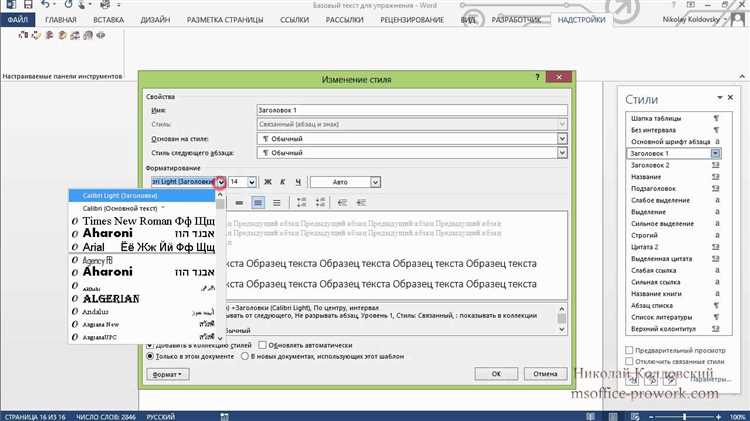The image size is (750, 421).
Task: Open font color dropdown 'Авто'
Action: [x=375, y=182]
